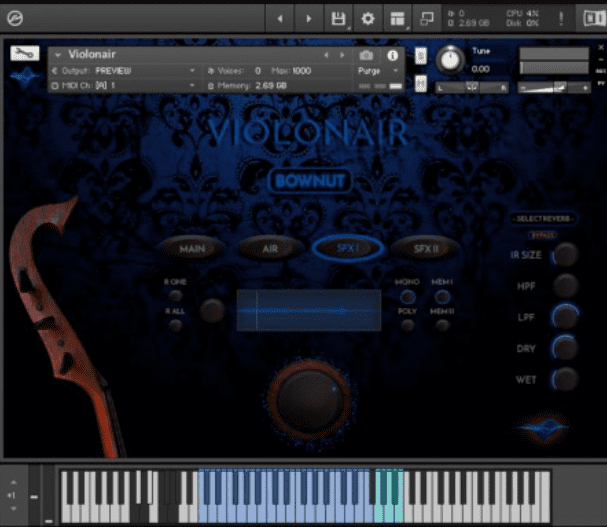This screenshot has width=607, height=527.
Task: Click the CPU 4% readout
Action: click(522, 14)
